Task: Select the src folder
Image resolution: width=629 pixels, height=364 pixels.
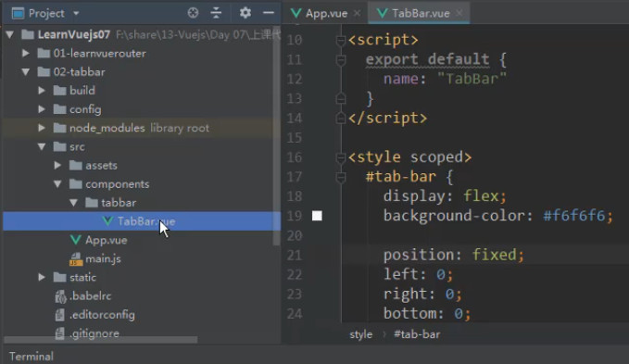Action: (x=77, y=146)
